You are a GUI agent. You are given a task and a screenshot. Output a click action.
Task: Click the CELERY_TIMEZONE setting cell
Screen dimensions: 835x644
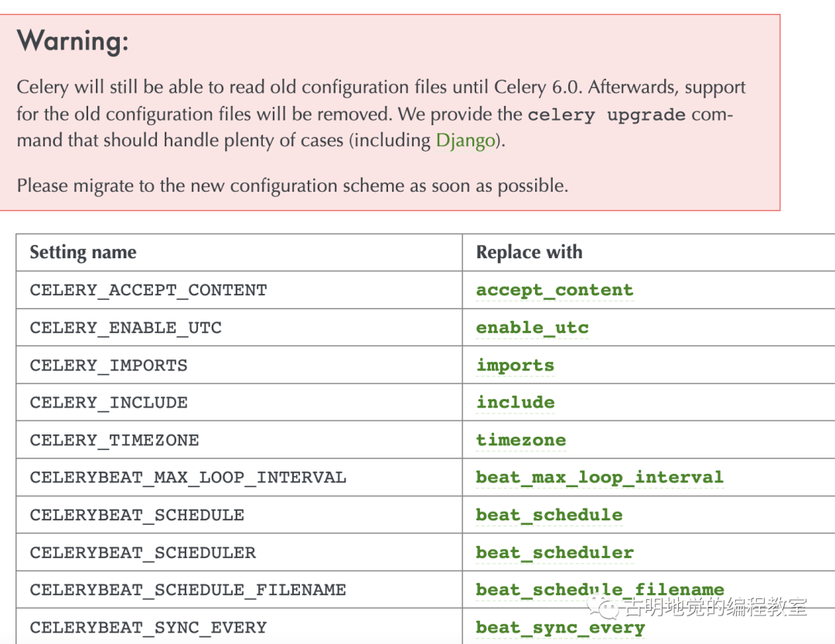click(x=114, y=440)
